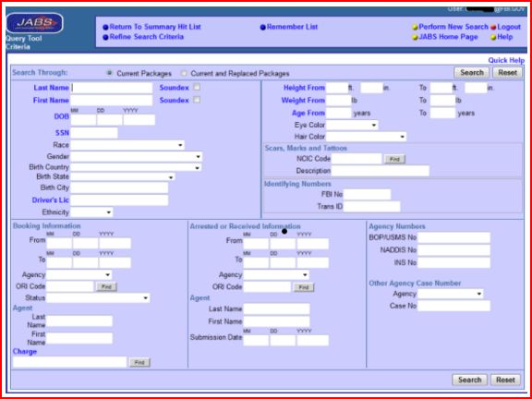Click Remember List link
This screenshot has height=399, width=532.
[x=292, y=27]
